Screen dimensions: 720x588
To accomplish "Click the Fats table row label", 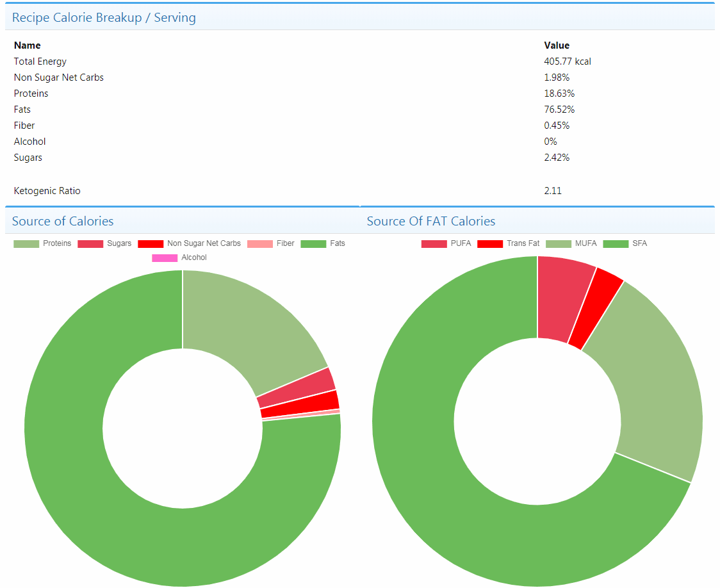I will (22, 110).
